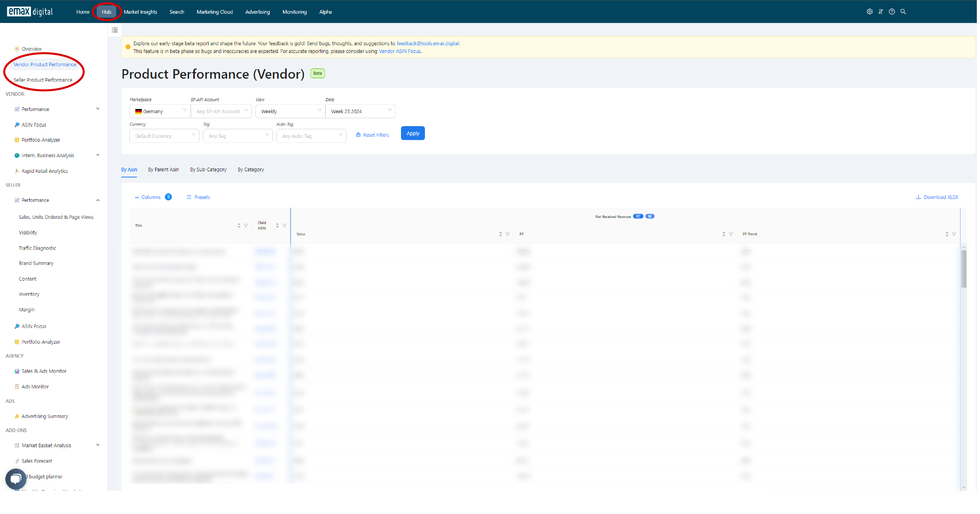Toggle the M badge next to VC
The width and height of the screenshot is (980, 514).
pos(650,216)
